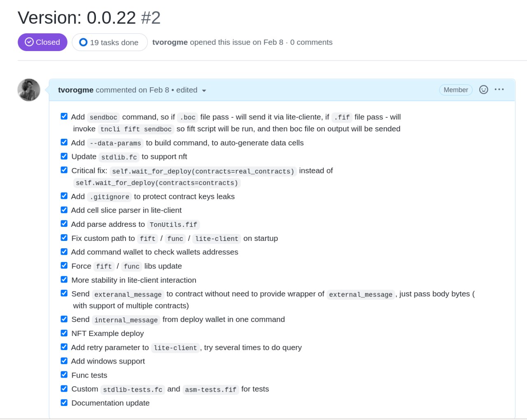This screenshot has height=420, width=527.
Task: Toggle the .gitignore task checkbox
Action: pos(64,196)
